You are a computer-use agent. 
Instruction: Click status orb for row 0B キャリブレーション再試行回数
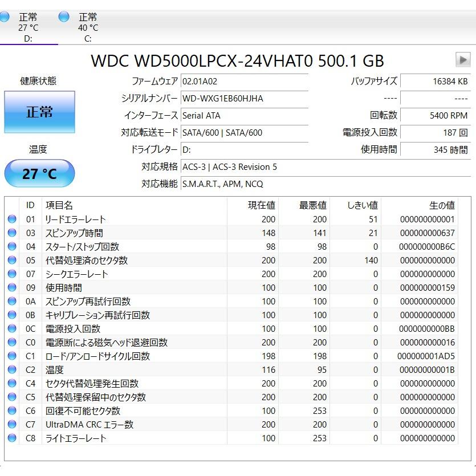[x=12, y=315]
